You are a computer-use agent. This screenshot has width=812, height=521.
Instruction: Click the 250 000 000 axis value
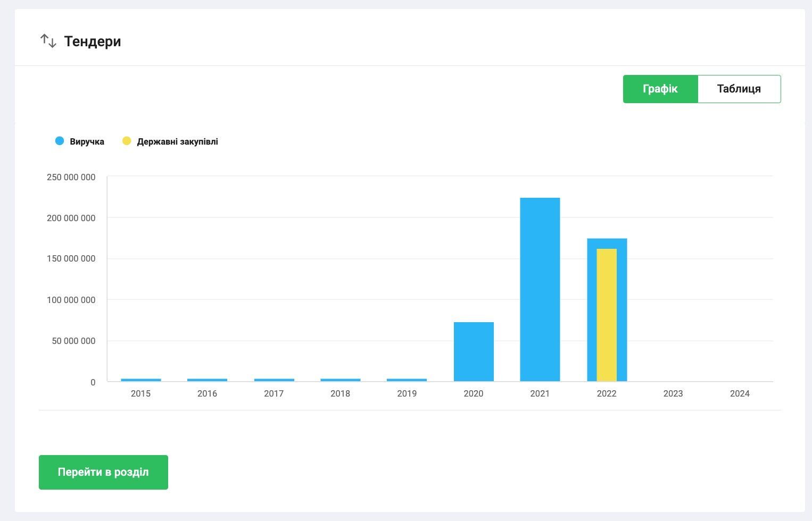(x=71, y=177)
